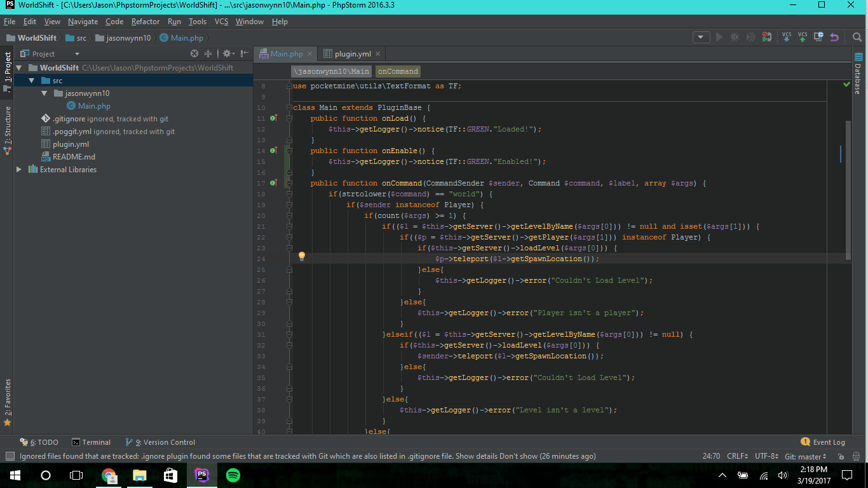Collapse the jasonwynn10 folder arrow
868x488 pixels.
click(x=44, y=93)
